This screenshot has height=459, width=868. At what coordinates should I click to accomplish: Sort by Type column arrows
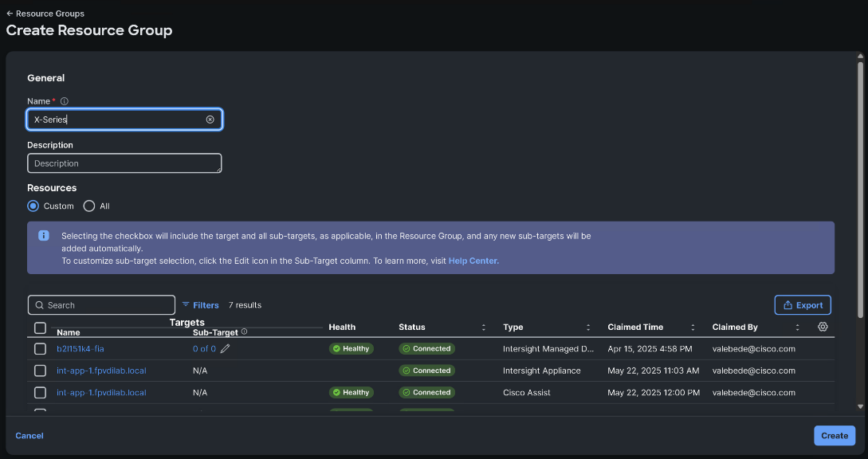pos(588,328)
